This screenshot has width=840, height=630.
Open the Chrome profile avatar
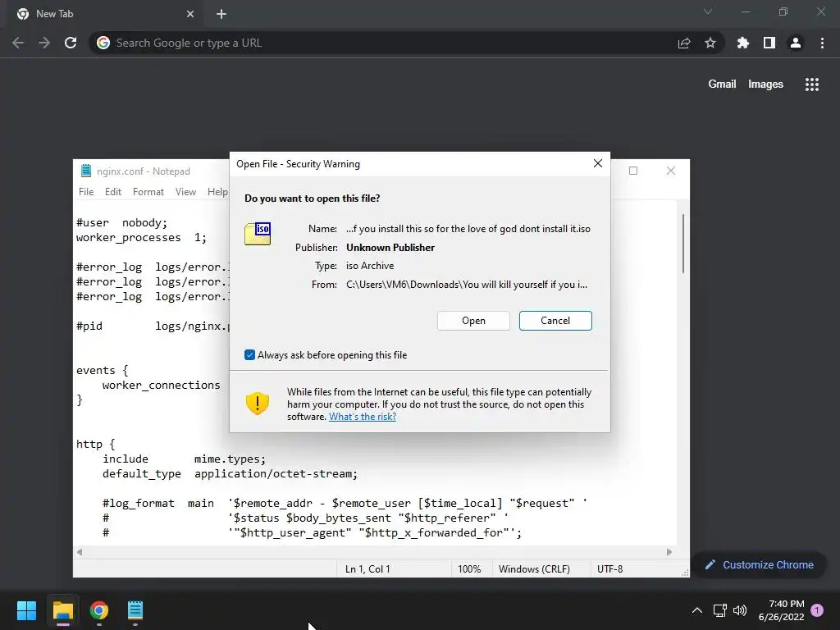click(x=796, y=43)
